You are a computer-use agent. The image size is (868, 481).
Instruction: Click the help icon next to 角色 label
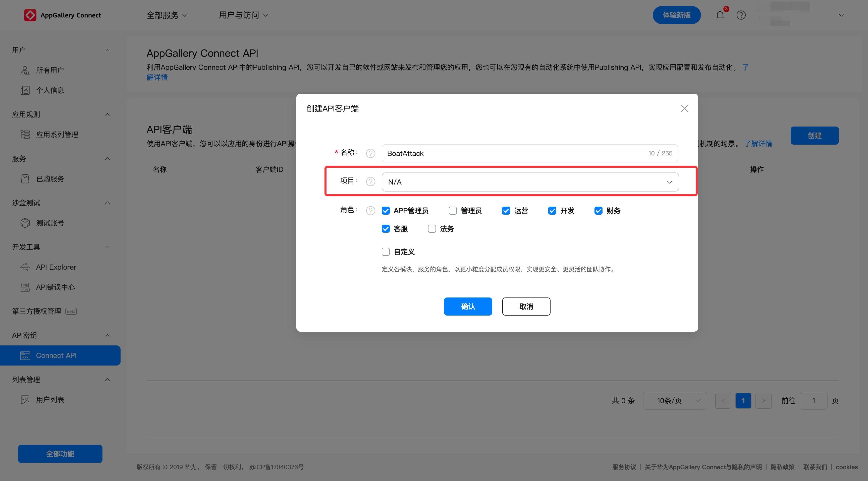[371, 211]
